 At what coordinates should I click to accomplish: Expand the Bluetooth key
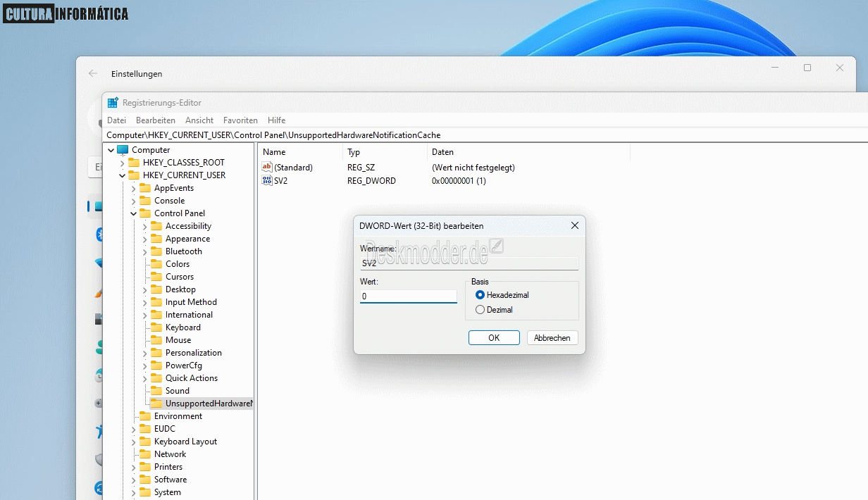pos(144,251)
